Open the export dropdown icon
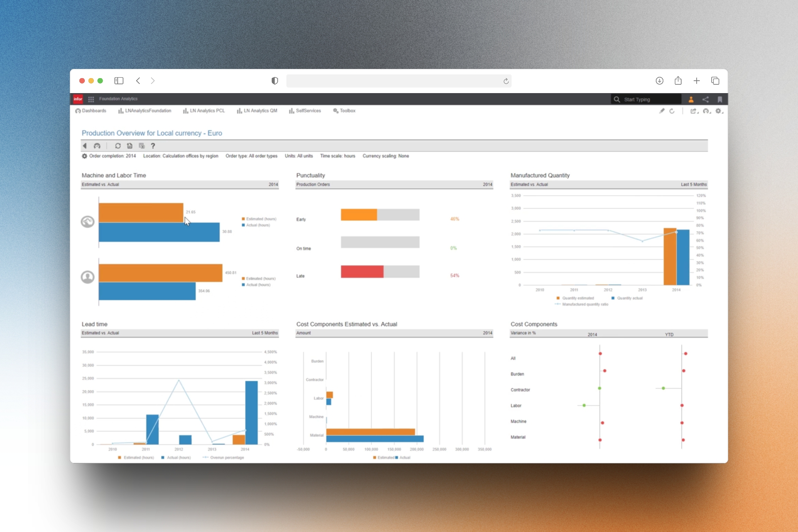This screenshot has height=532, width=798. tap(694, 111)
